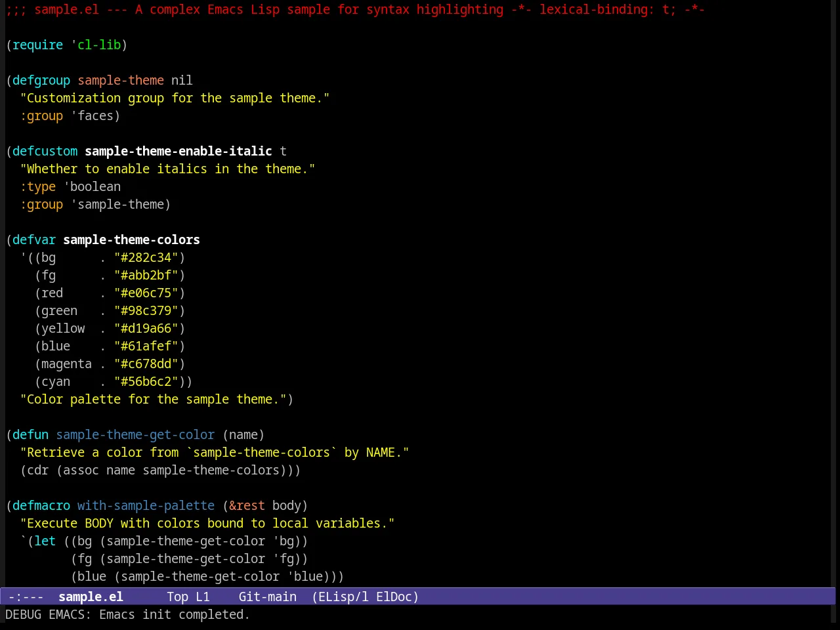
Task: Click the "Customization group for the sample theme." string
Action: click(x=175, y=98)
